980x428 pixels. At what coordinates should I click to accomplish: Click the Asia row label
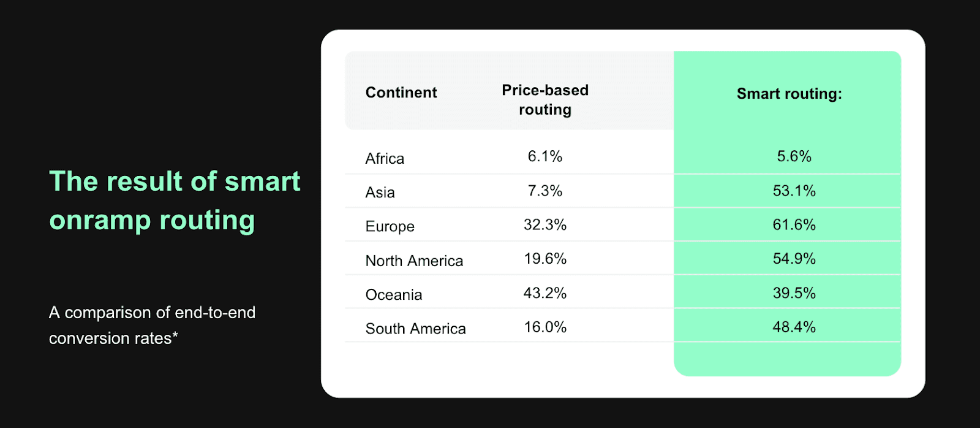380,193
